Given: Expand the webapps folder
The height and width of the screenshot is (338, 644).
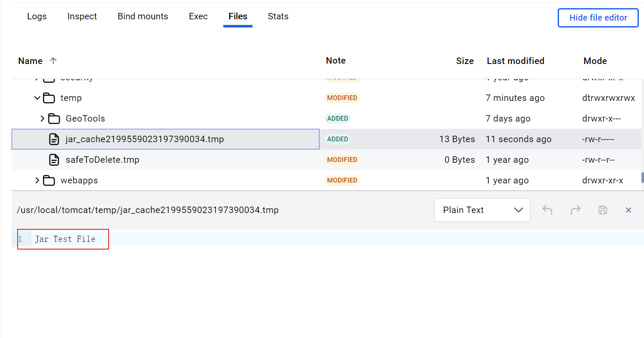Looking at the screenshot, I should [x=37, y=180].
